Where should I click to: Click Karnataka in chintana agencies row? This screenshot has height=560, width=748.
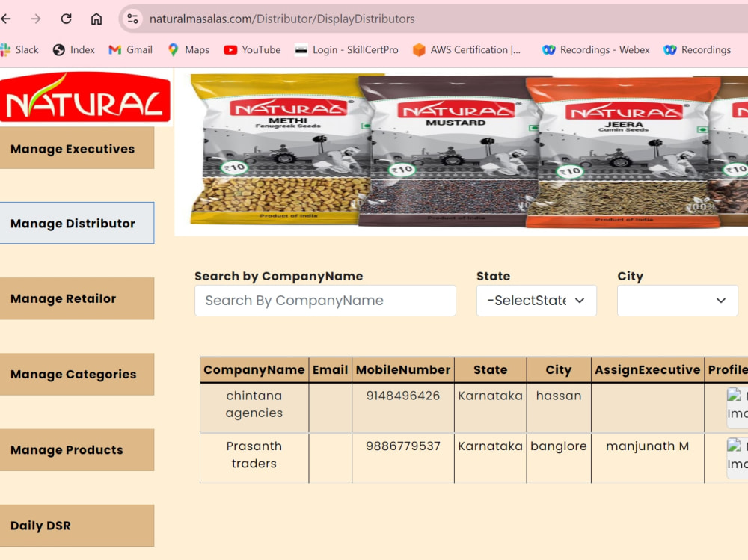point(491,396)
